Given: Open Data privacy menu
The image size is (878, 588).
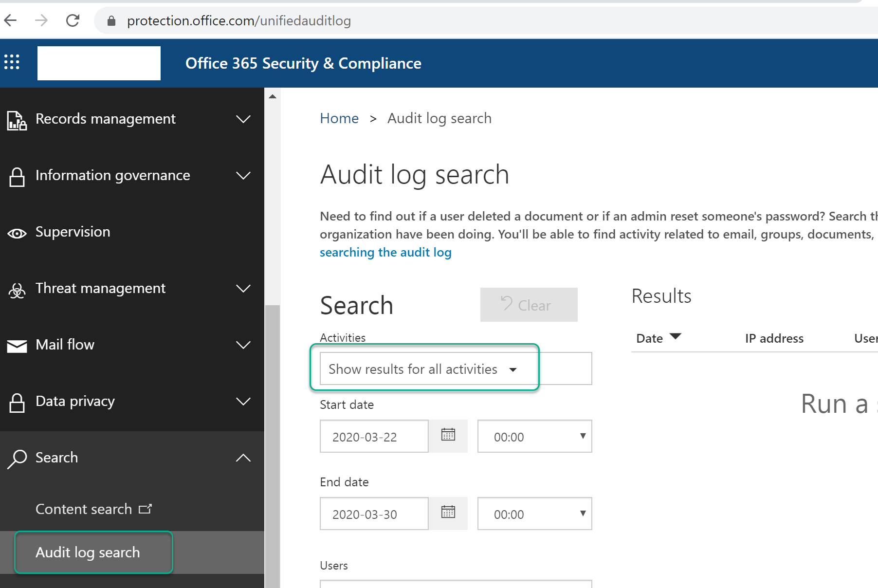Looking at the screenshot, I should pos(132,401).
